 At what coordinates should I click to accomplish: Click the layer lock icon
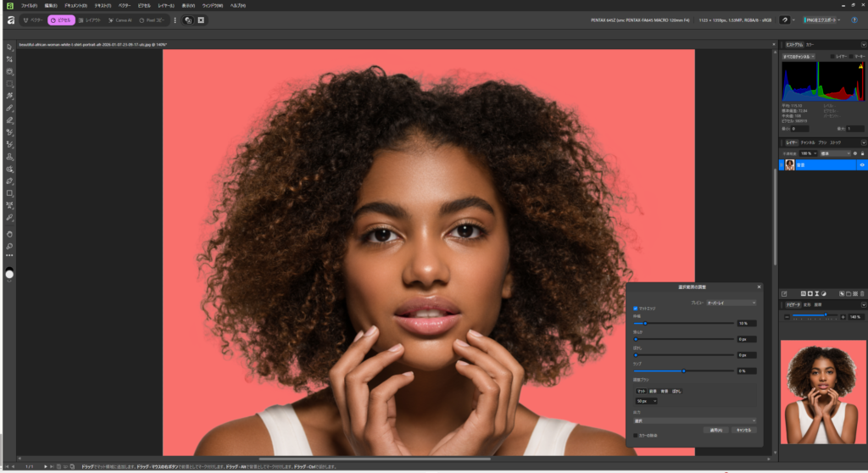[863, 153]
